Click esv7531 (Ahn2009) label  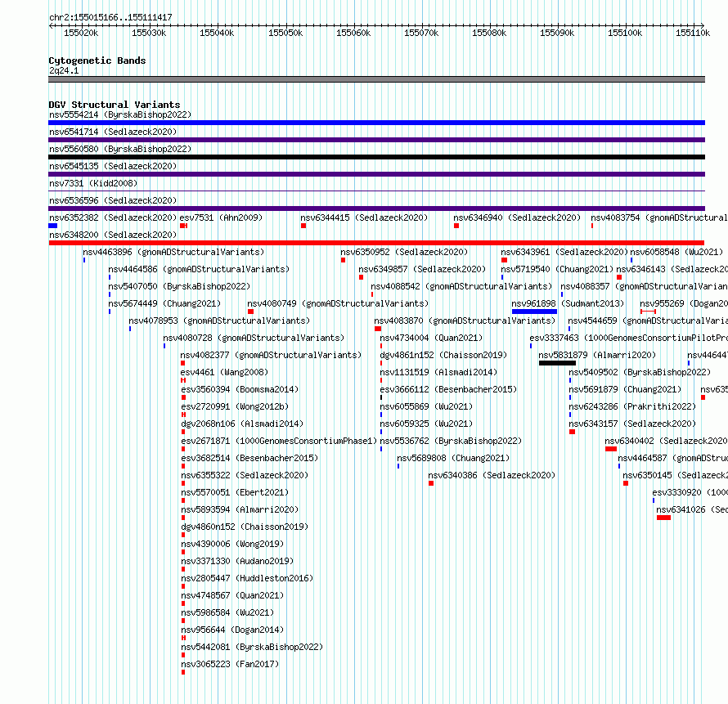click(x=221, y=217)
